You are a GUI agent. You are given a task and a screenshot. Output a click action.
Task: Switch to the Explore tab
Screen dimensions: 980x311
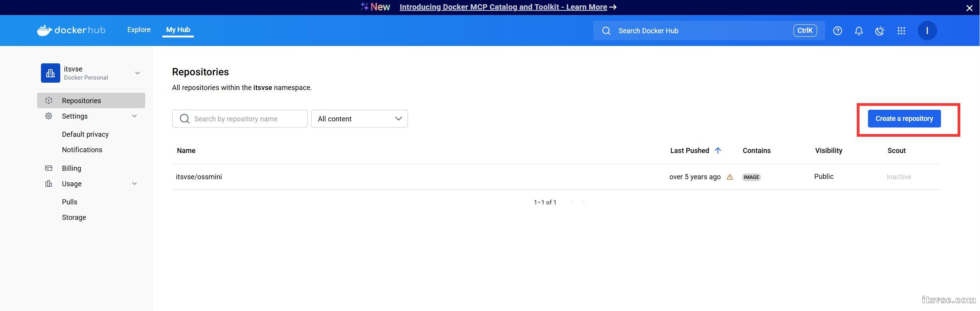(x=139, y=30)
